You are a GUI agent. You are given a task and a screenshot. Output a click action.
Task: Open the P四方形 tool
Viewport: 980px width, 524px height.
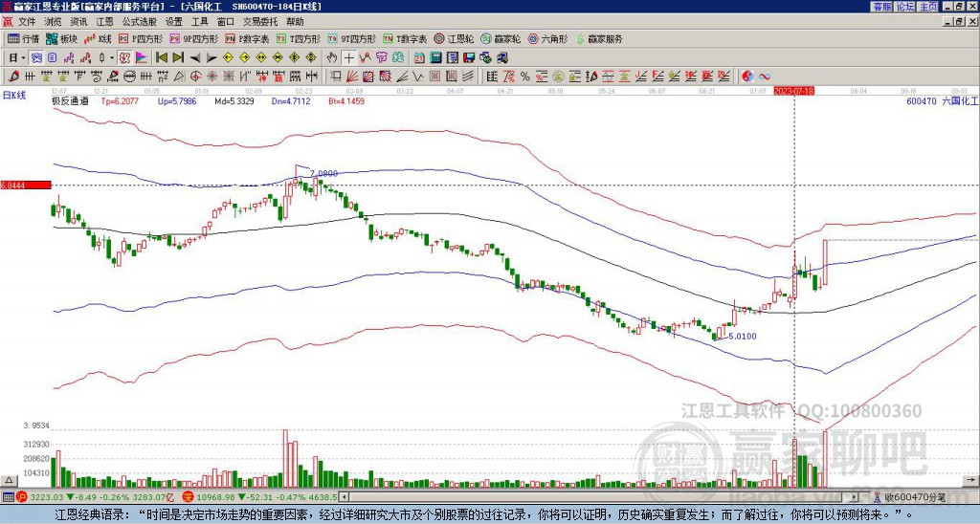pos(141,39)
